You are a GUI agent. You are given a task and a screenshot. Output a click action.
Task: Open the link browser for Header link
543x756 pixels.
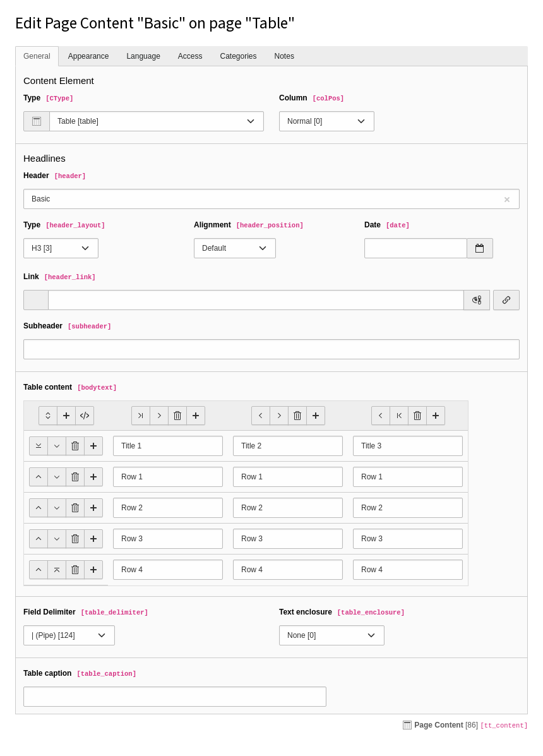pos(506,300)
